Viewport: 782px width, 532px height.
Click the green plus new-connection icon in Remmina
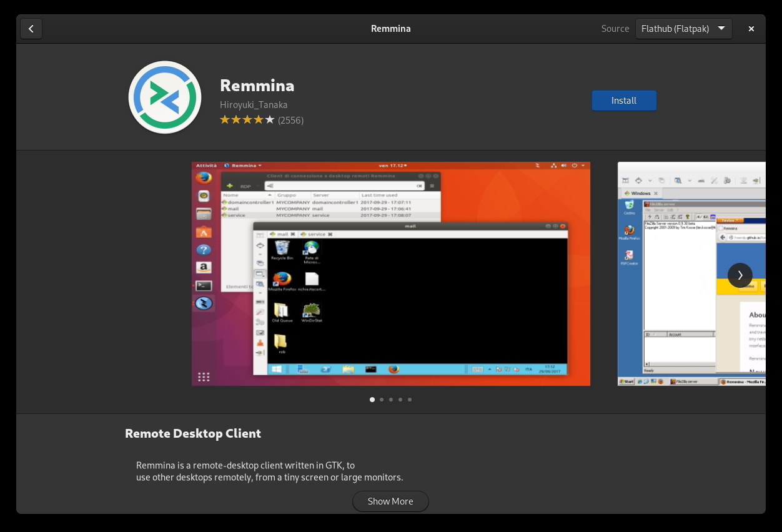[x=230, y=185]
